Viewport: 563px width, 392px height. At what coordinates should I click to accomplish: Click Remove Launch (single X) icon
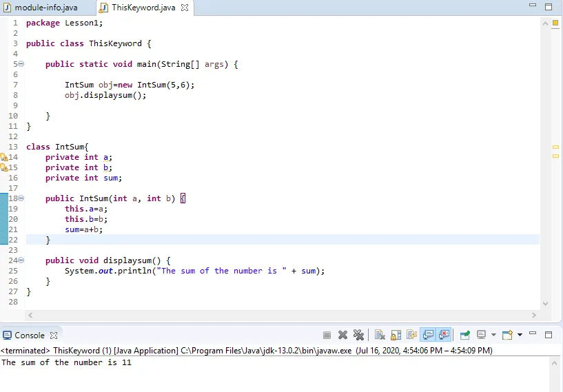pyautogui.click(x=343, y=336)
